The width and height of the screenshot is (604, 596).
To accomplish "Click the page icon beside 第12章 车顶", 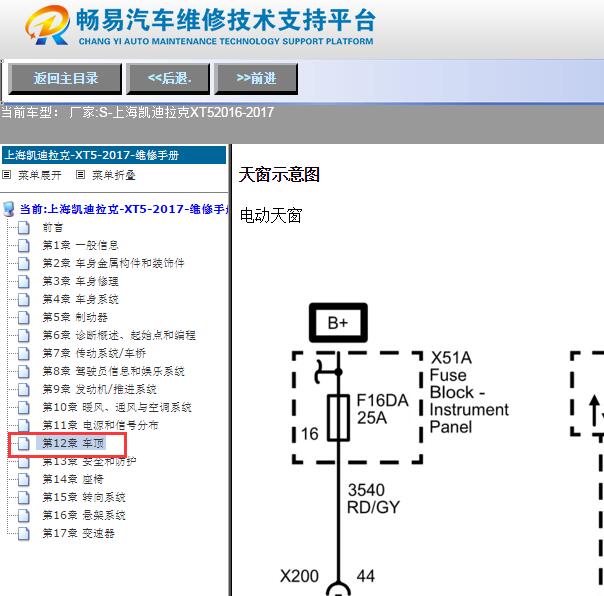I will pos(23,443).
